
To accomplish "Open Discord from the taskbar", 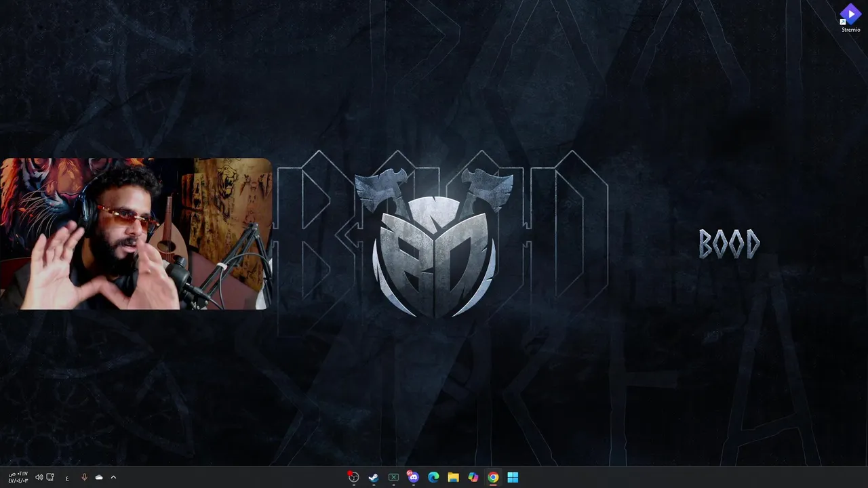I will click(413, 477).
